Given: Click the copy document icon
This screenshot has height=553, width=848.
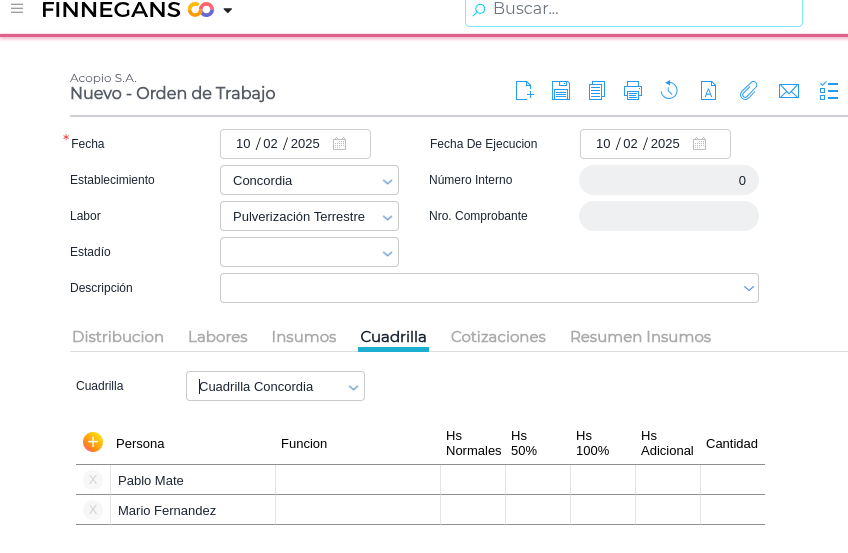Looking at the screenshot, I should click(597, 91).
